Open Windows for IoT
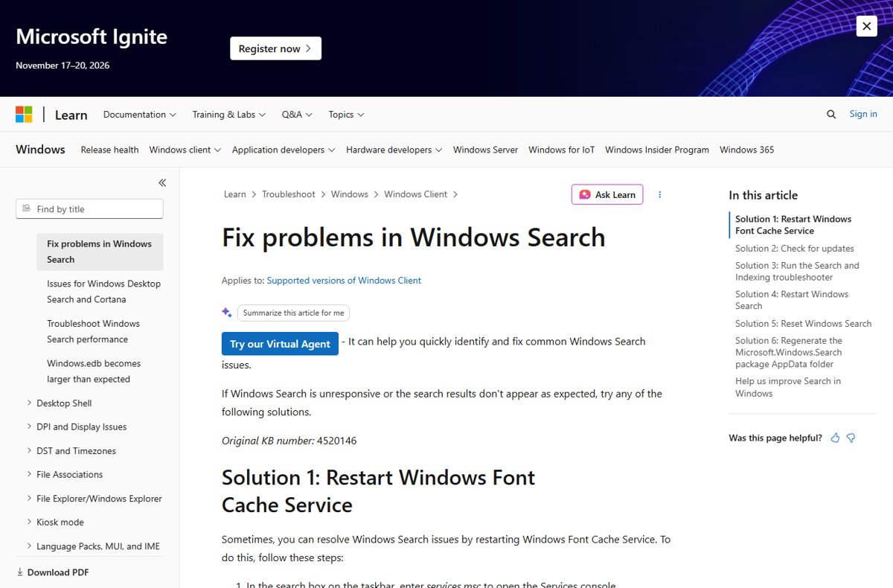This screenshot has height=588, width=893. tap(562, 150)
